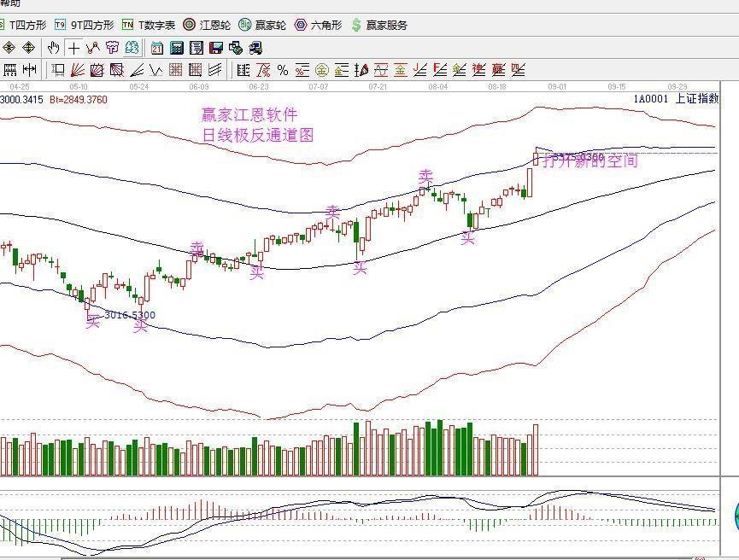Open the 江恩轮 (Gann wheel) tool
Image resolution: width=739 pixels, height=560 pixels.
207,25
